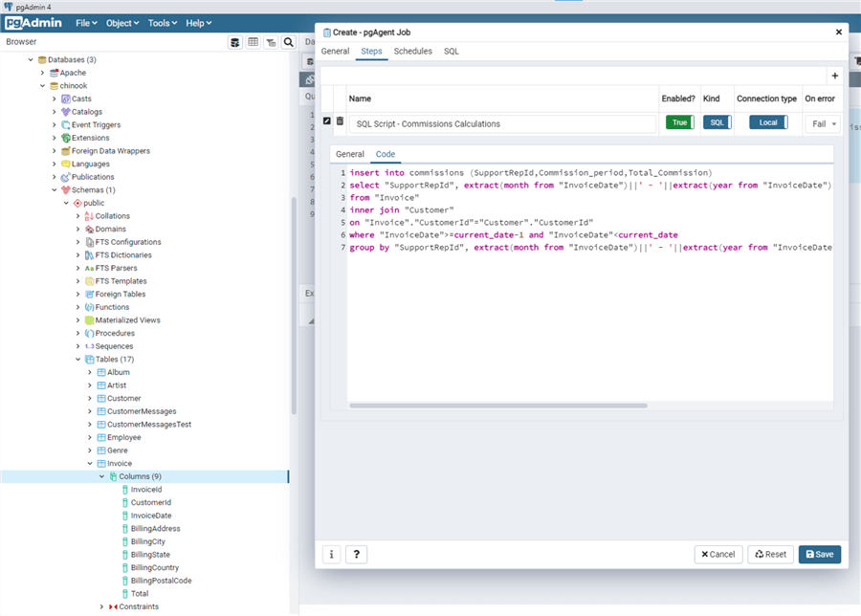The height and width of the screenshot is (616, 861).
Task: Click the step Name input field
Action: pyautogui.click(x=501, y=123)
